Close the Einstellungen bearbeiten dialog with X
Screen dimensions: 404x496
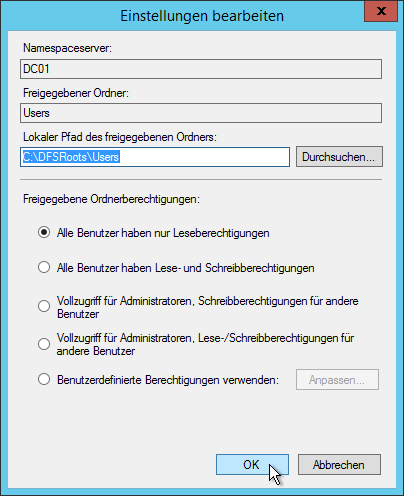pos(381,11)
